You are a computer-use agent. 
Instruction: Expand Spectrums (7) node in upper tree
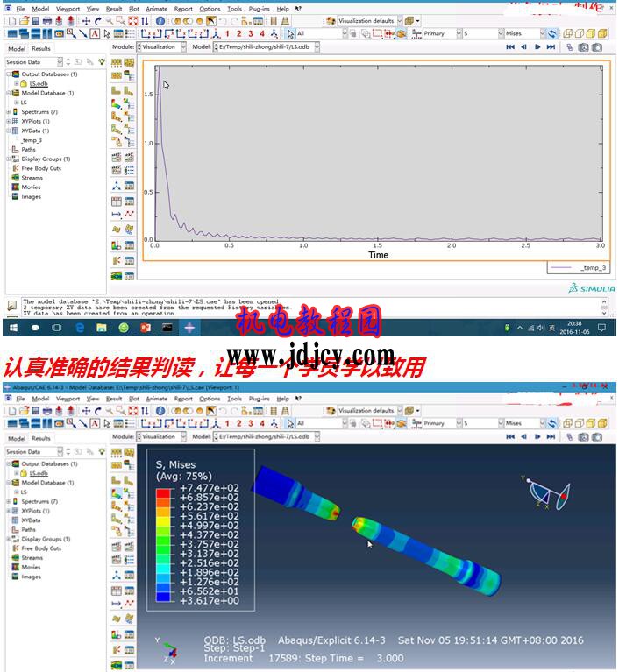(x=8, y=112)
